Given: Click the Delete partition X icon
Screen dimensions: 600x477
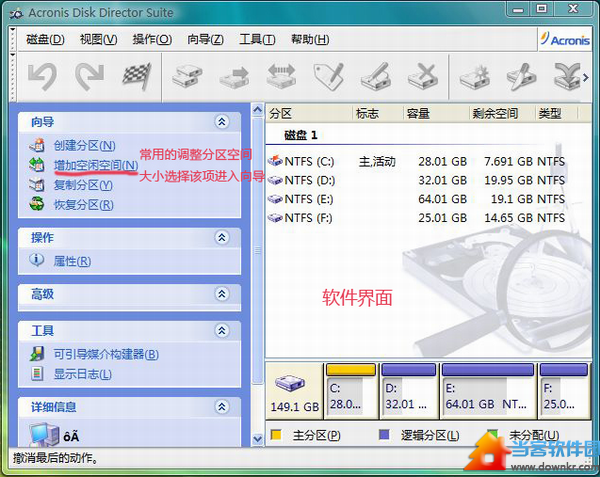Looking at the screenshot, I should pyautogui.click(x=423, y=77).
